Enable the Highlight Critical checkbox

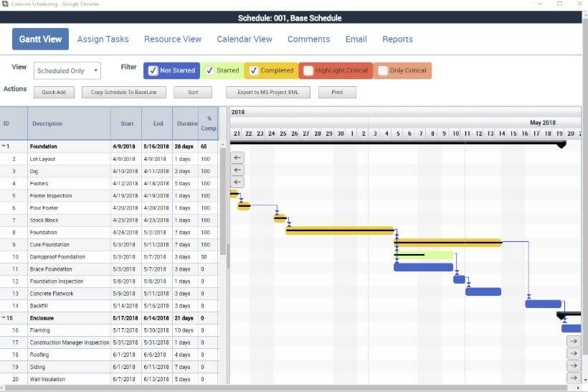coord(308,70)
